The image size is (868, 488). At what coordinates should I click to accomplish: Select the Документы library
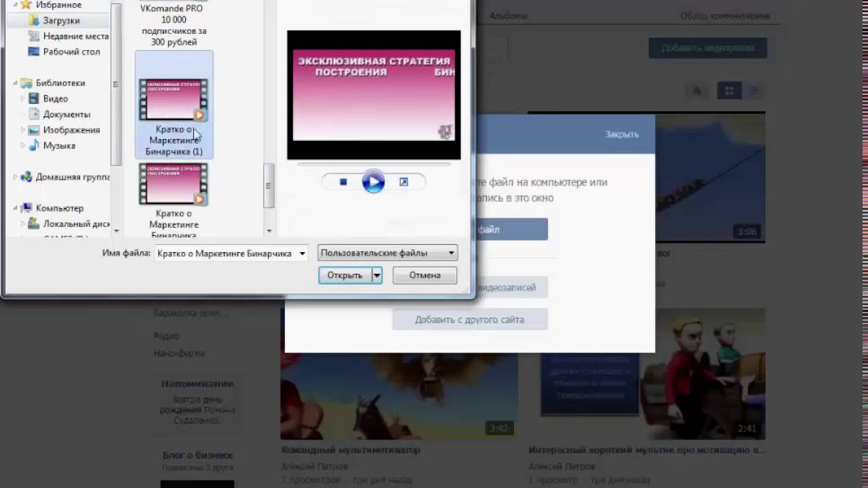(66, 114)
